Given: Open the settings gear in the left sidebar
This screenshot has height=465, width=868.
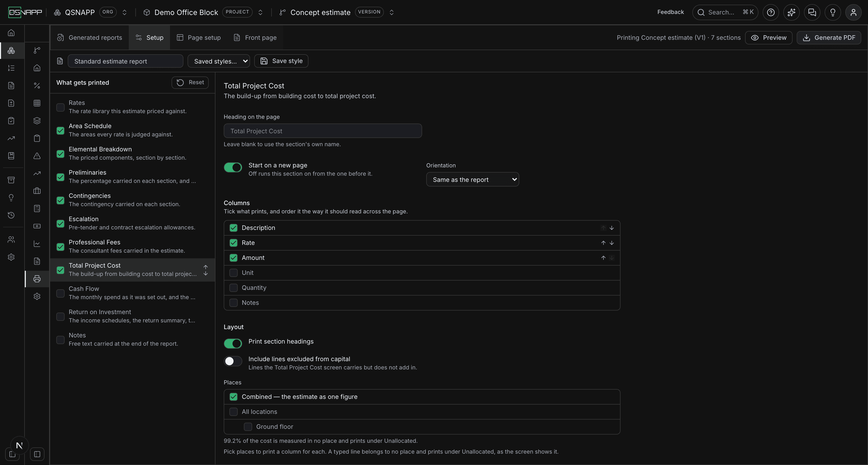Looking at the screenshot, I should click(11, 257).
